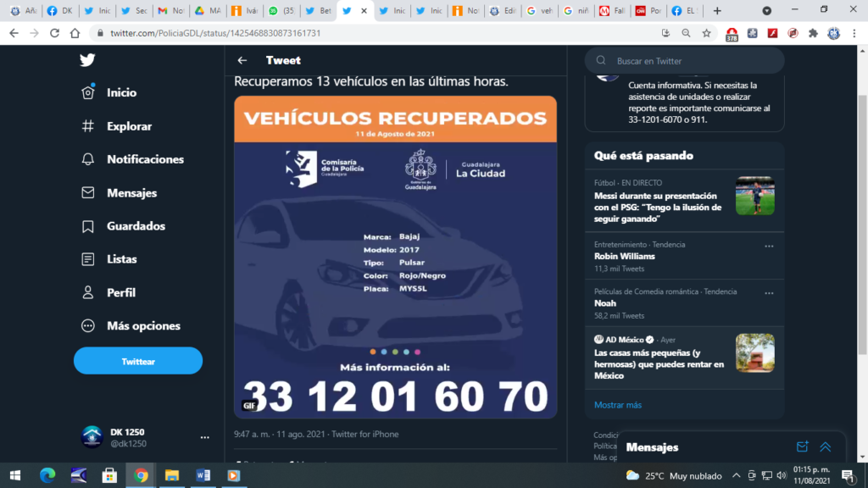Open the Messi PSG presentation thumbnail
This screenshot has width=868, height=488.
(754, 196)
